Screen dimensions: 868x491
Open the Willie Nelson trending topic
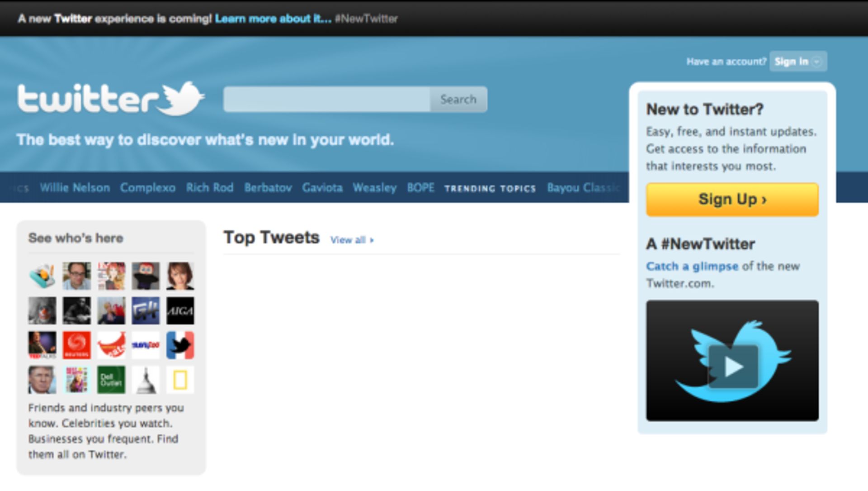click(75, 187)
